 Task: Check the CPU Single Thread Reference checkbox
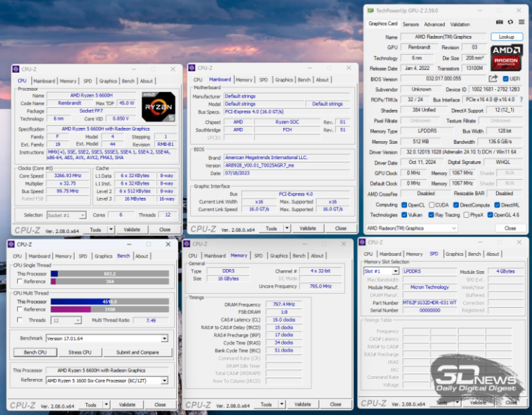click(20, 282)
